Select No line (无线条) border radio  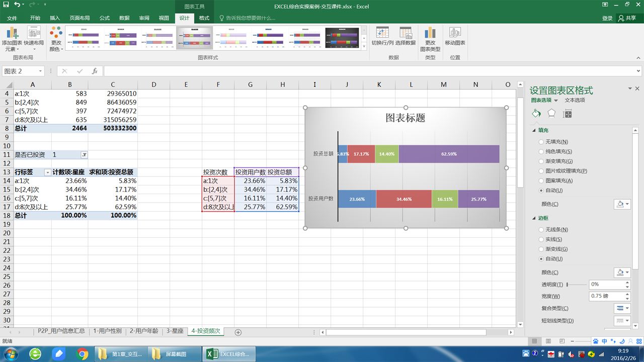pyautogui.click(x=541, y=230)
